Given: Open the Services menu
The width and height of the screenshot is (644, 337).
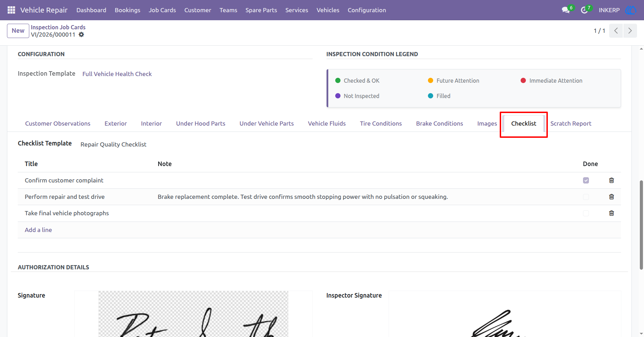Looking at the screenshot, I should (297, 10).
